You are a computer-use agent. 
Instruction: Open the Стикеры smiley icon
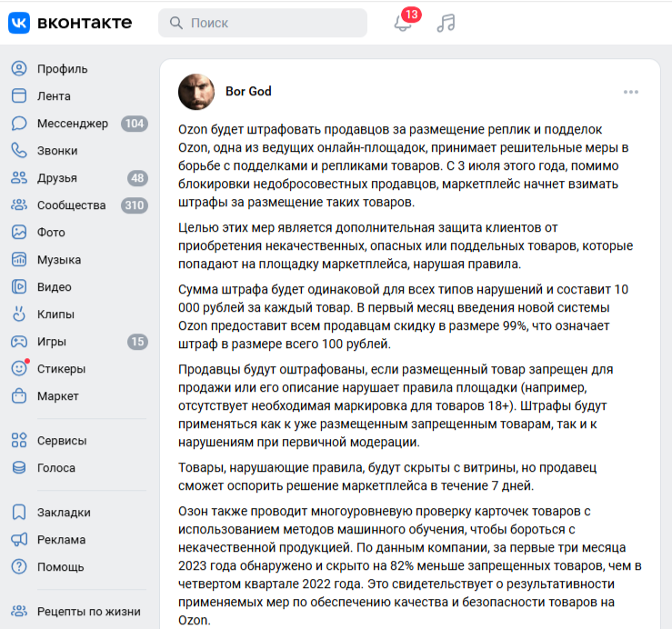coord(19,369)
